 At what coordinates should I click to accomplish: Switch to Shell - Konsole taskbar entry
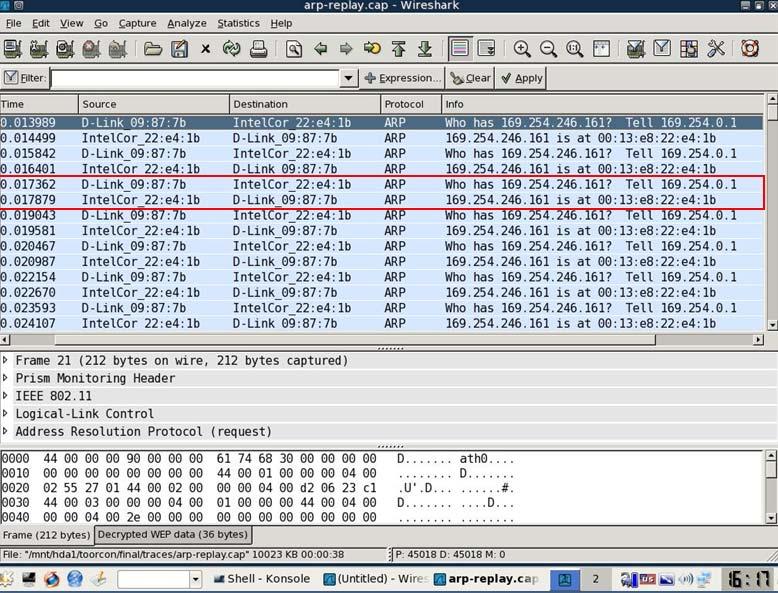pos(262,579)
